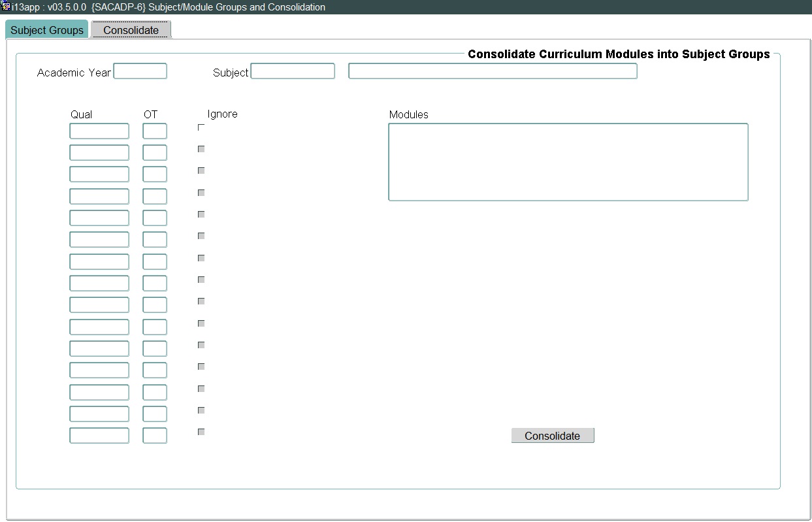The height and width of the screenshot is (522, 812).
Task: Select the first OT input field
Action: tap(155, 131)
